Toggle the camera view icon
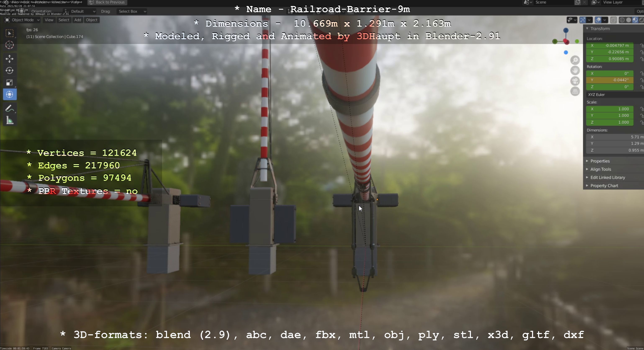 [575, 81]
